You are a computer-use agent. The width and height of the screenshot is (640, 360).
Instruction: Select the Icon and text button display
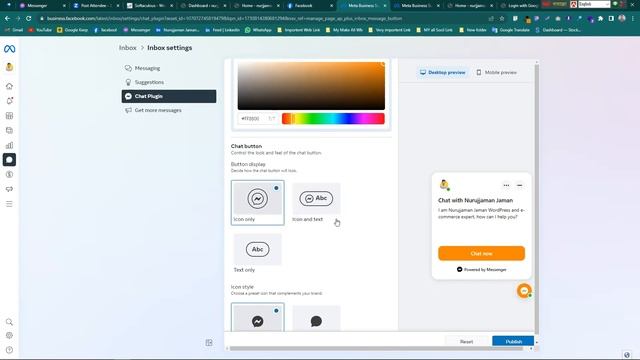pos(316,202)
